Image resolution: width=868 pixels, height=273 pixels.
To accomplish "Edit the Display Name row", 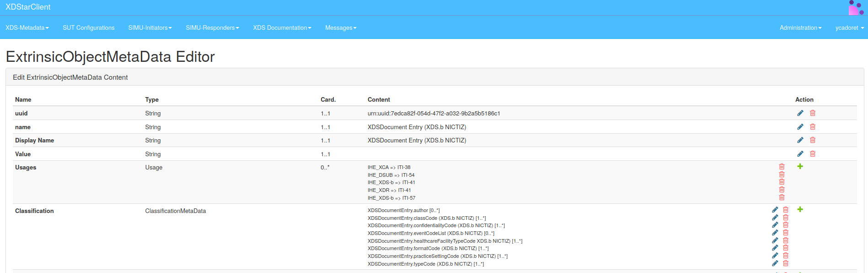I will pos(800,140).
